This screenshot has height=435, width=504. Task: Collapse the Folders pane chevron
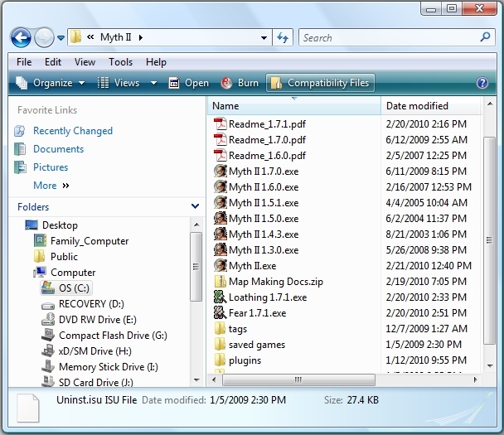[195, 206]
